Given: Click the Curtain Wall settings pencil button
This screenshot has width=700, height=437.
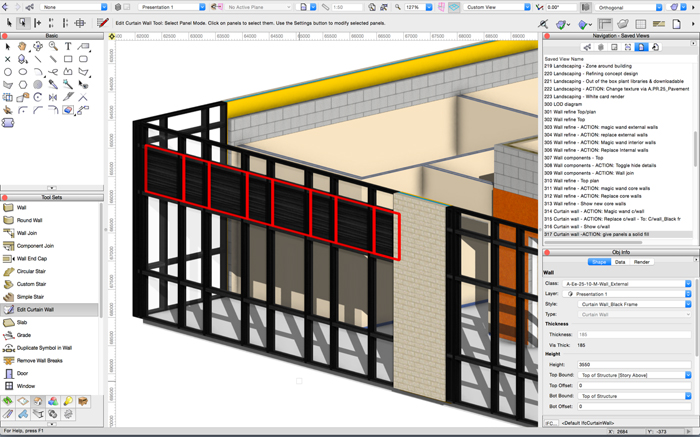Looking at the screenshot, I should coord(103,22).
